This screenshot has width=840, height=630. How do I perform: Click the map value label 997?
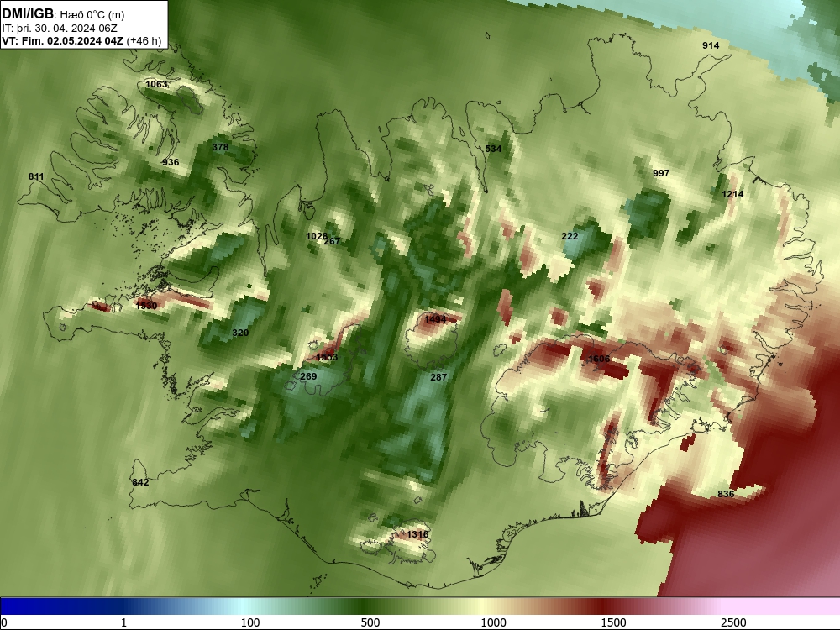(661, 173)
